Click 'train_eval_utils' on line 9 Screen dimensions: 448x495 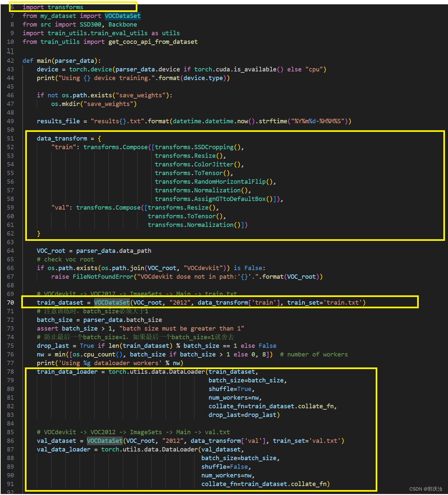(119, 33)
